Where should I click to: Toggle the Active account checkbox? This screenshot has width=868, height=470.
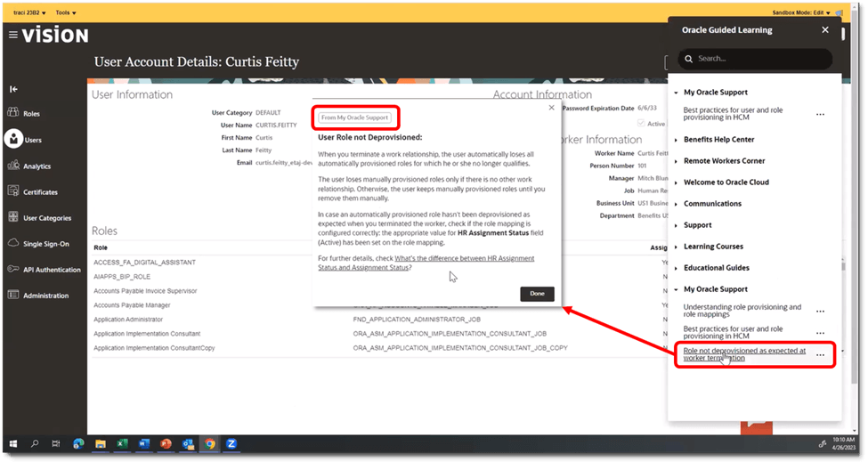tap(641, 123)
